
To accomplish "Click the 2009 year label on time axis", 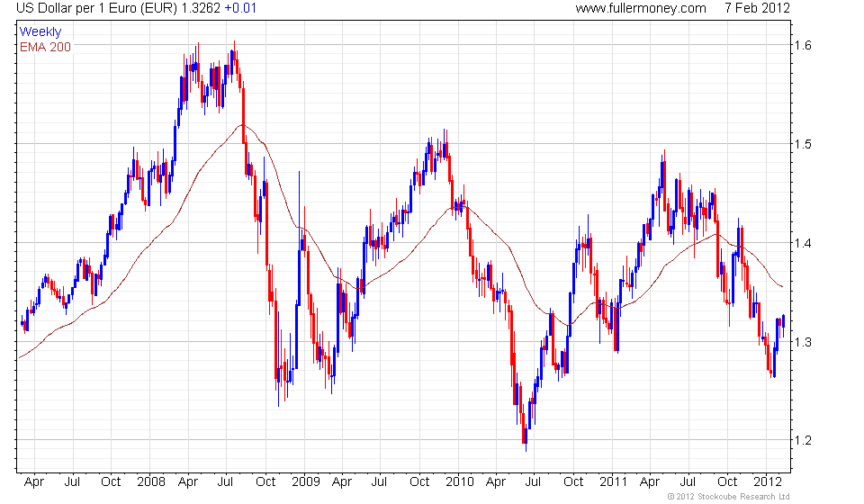I will coord(306,481).
